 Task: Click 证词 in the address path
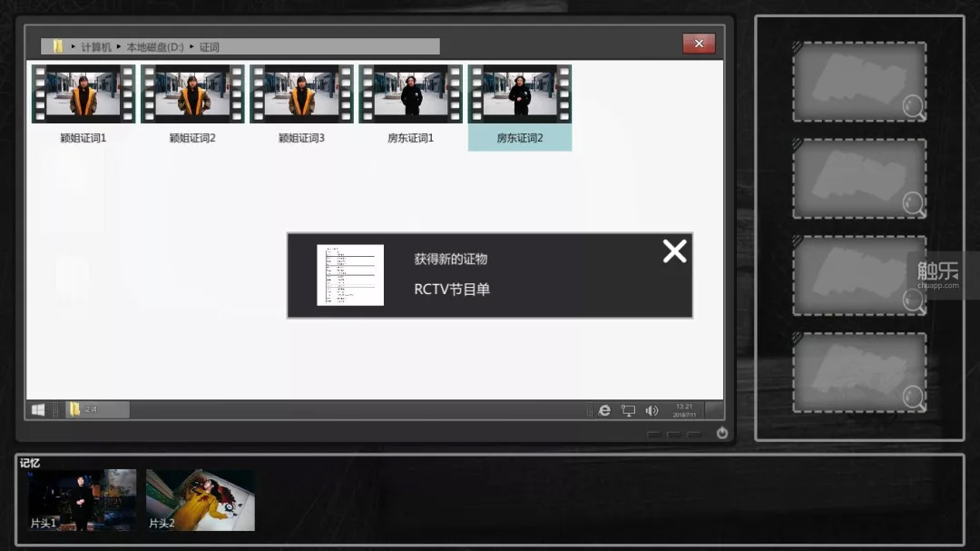[x=210, y=47]
